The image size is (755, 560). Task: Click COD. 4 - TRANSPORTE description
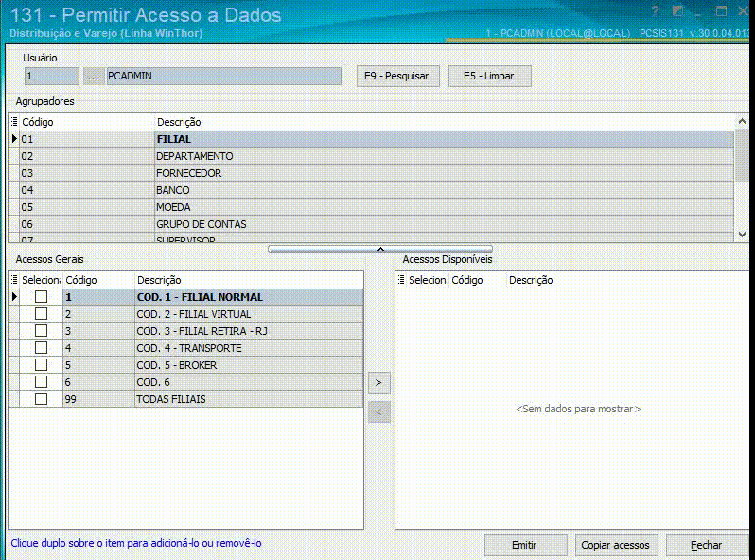tap(249, 348)
